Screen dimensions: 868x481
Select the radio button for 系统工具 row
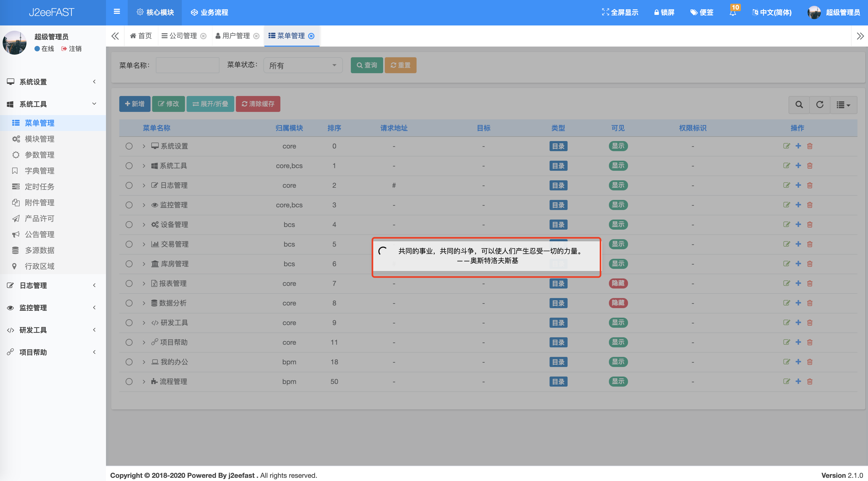129,166
